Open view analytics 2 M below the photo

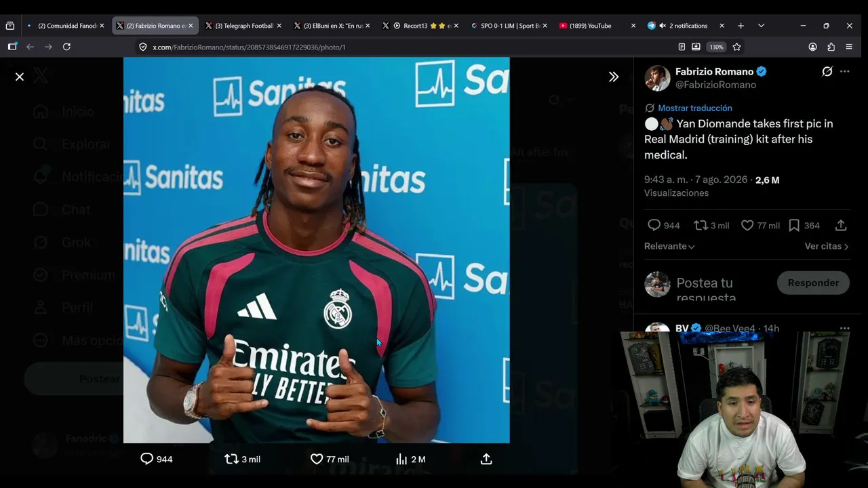pos(410,459)
